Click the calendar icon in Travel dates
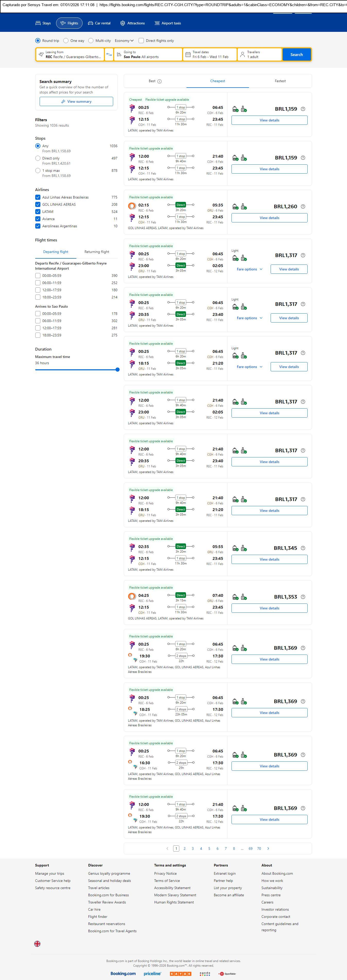Viewport: 347px width, 980px height. pos(188,55)
